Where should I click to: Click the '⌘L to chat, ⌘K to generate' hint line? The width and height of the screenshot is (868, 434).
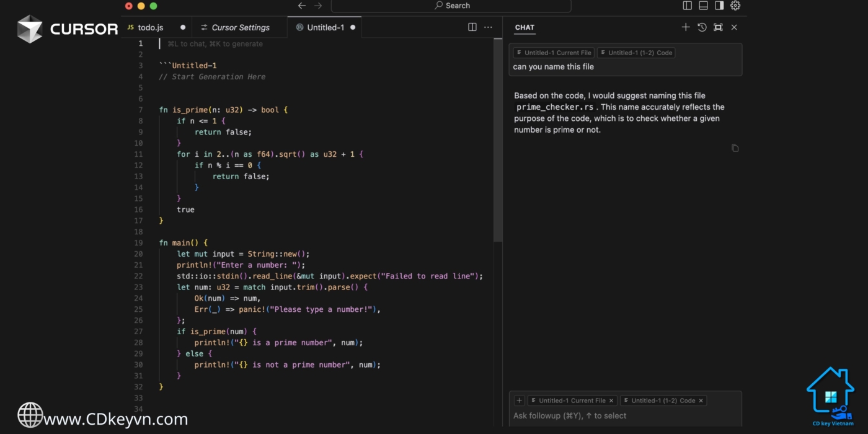point(215,44)
